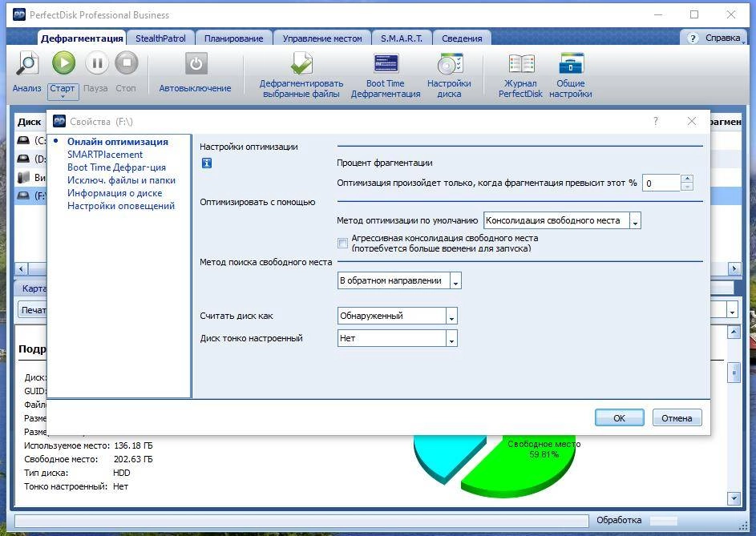Select drive D: icon in disk list
The width and height of the screenshot is (756, 536).
coord(23,159)
